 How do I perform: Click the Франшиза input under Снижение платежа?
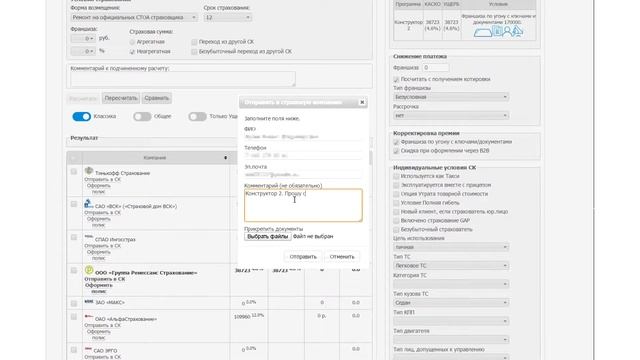pyautogui.click(x=436, y=68)
